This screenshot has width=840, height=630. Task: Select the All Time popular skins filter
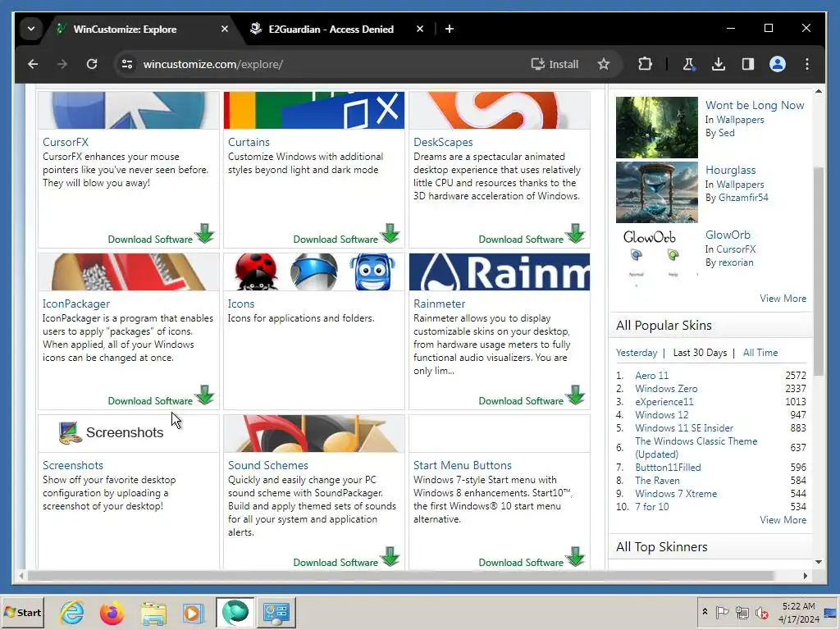(x=760, y=353)
